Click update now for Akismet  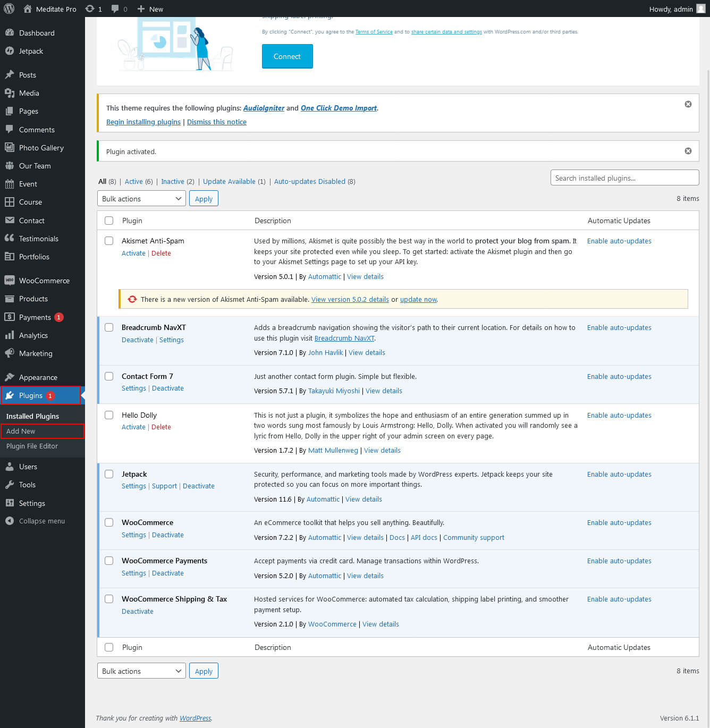coord(418,299)
